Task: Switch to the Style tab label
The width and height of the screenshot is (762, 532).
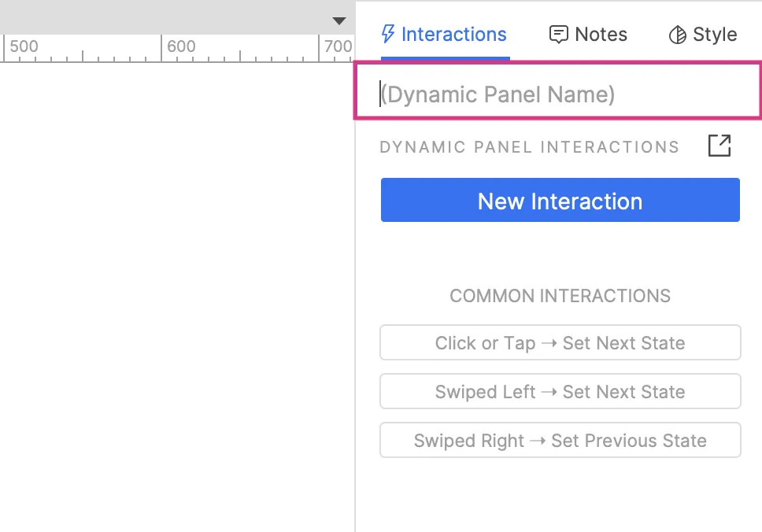Action: pyautogui.click(x=715, y=35)
